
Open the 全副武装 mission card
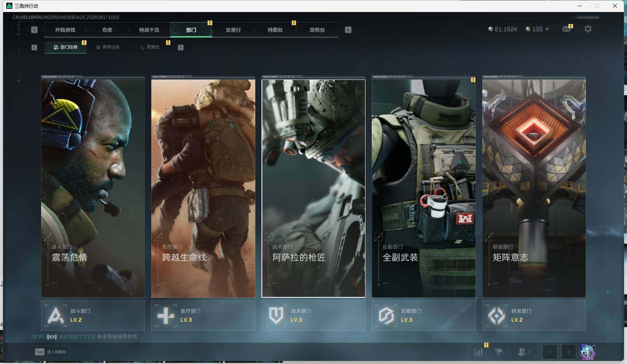click(424, 188)
